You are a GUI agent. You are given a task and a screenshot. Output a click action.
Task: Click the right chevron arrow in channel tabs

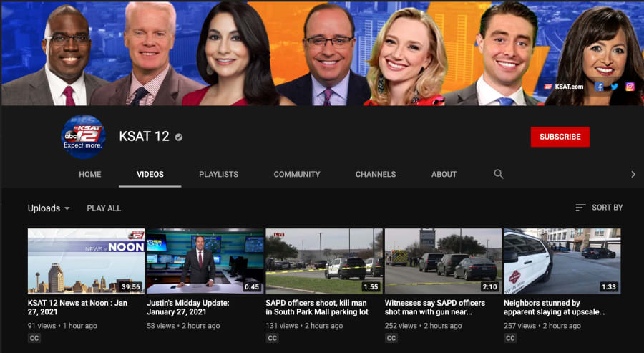pyautogui.click(x=633, y=174)
